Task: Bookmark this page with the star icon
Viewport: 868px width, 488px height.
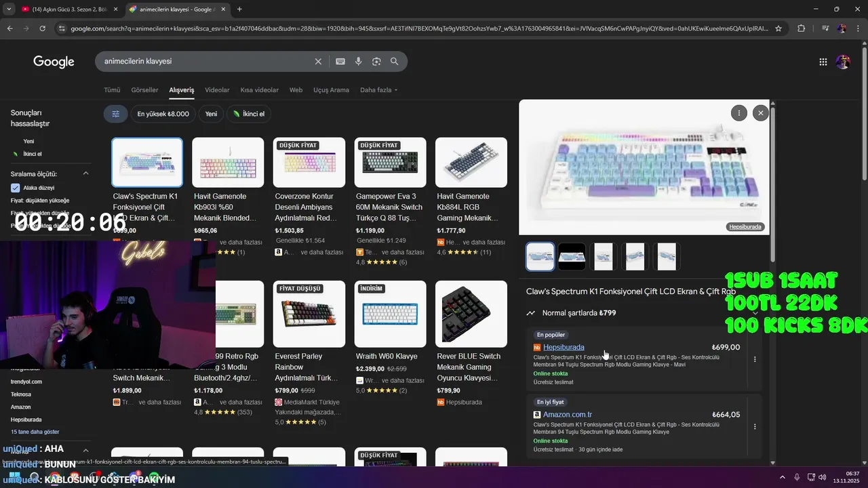Action: click(x=778, y=28)
